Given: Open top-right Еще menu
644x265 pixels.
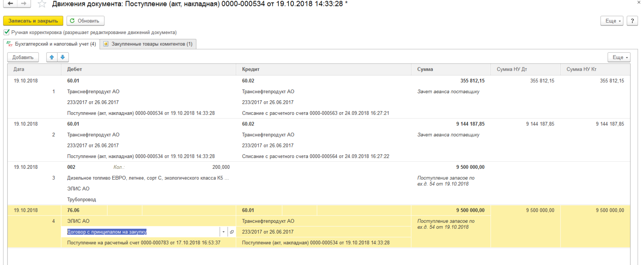Looking at the screenshot, I should coord(612,21).
